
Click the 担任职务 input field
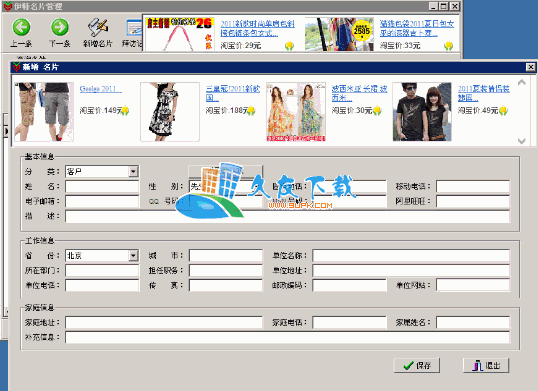[x=226, y=270]
